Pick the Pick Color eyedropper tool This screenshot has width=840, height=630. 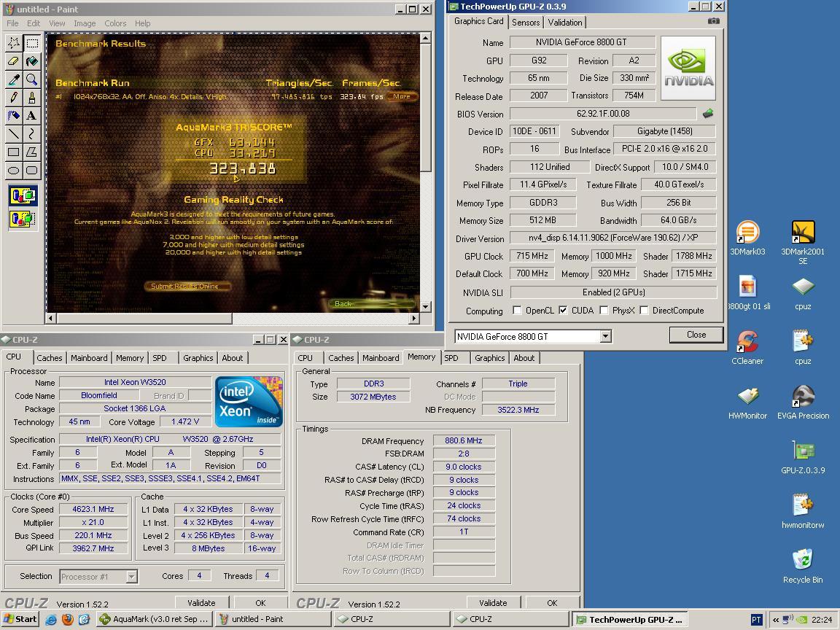tap(14, 79)
